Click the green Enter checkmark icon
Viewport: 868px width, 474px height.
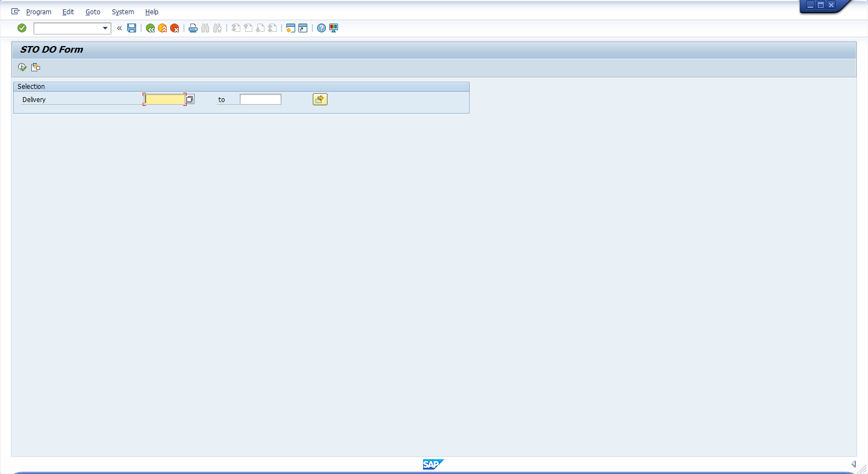(22, 28)
